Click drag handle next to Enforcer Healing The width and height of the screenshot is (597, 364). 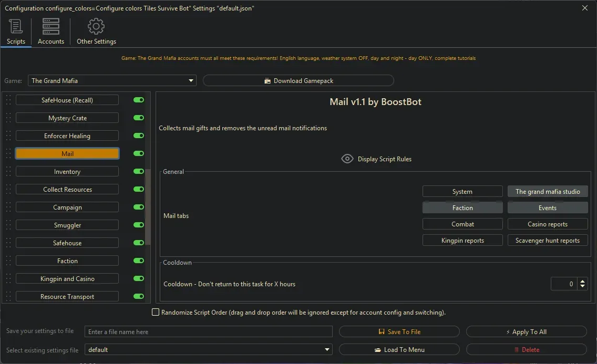8,136
